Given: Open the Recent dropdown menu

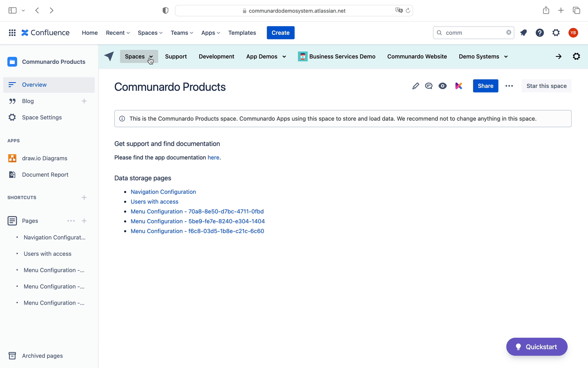Looking at the screenshot, I should tap(118, 33).
